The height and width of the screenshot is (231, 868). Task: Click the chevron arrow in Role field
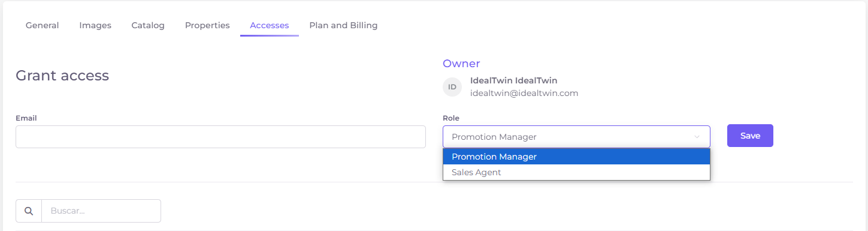[x=697, y=137]
